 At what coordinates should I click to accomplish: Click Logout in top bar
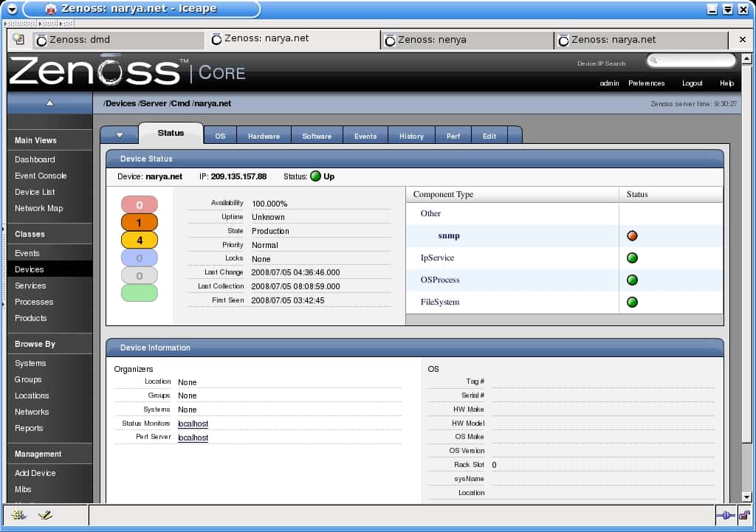pos(692,83)
